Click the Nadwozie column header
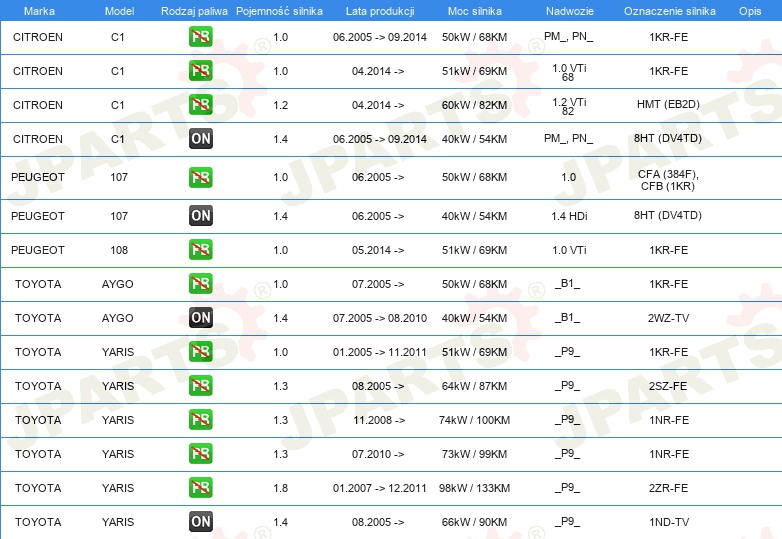The height and width of the screenshot is (539, 782). (x=570, y=11)
